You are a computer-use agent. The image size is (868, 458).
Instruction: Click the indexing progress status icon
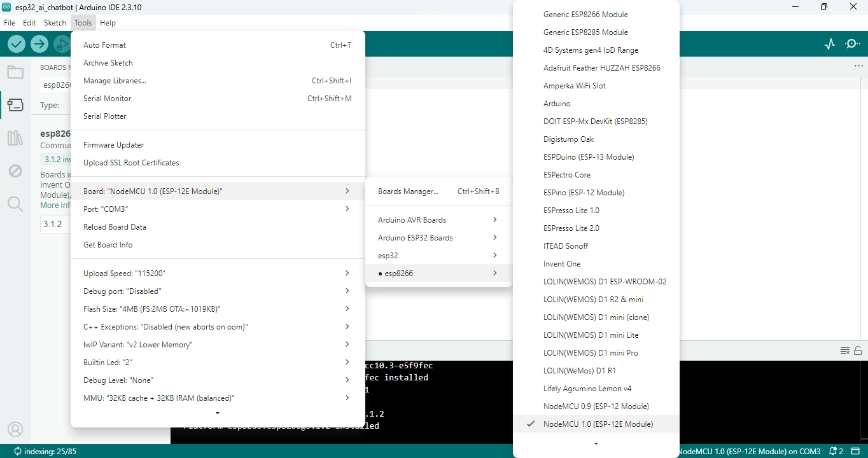point(17,451)
